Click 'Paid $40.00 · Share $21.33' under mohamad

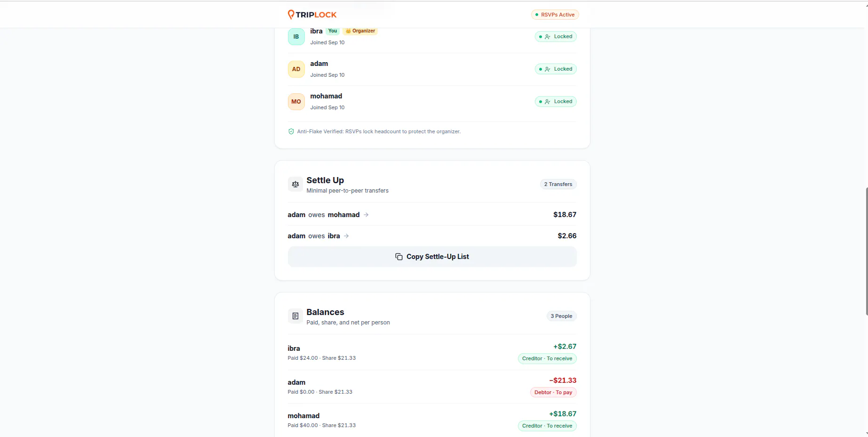pyautogui.click(x=322, y=425)
